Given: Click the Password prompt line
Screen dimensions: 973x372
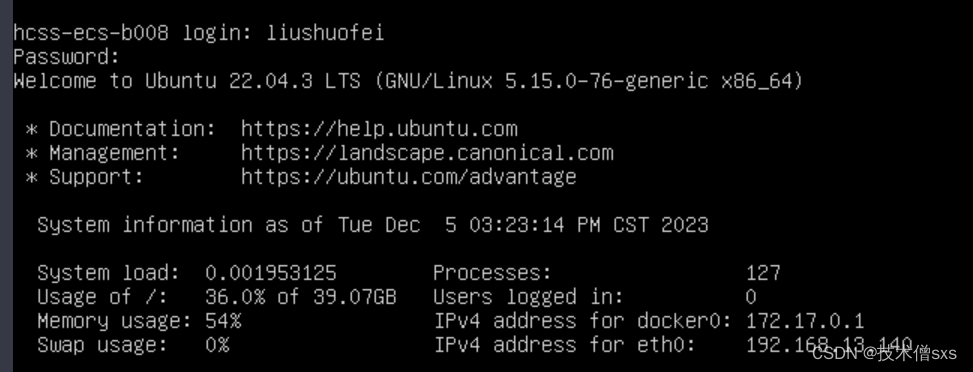Looking at the screenshot, I should click(x=66, y=58).
